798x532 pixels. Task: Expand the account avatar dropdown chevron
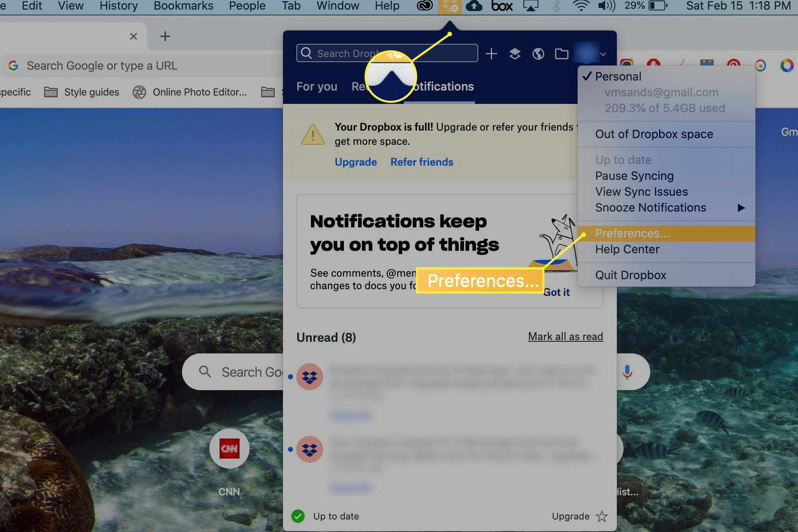pyautogui.click(x=603, y=54)
